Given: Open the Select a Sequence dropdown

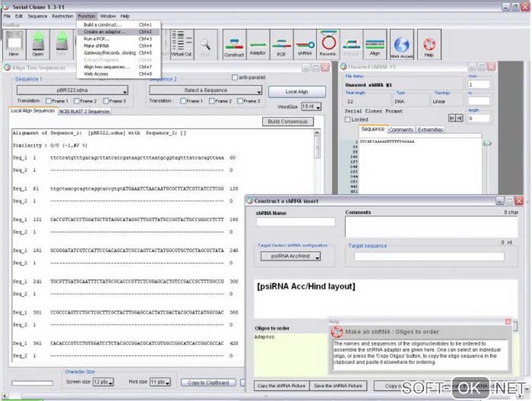Looking at the screenshot, I should [x=205, y=90].
